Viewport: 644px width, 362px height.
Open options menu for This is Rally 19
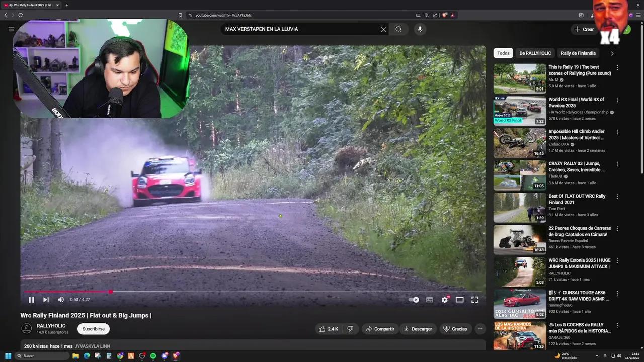617,67
